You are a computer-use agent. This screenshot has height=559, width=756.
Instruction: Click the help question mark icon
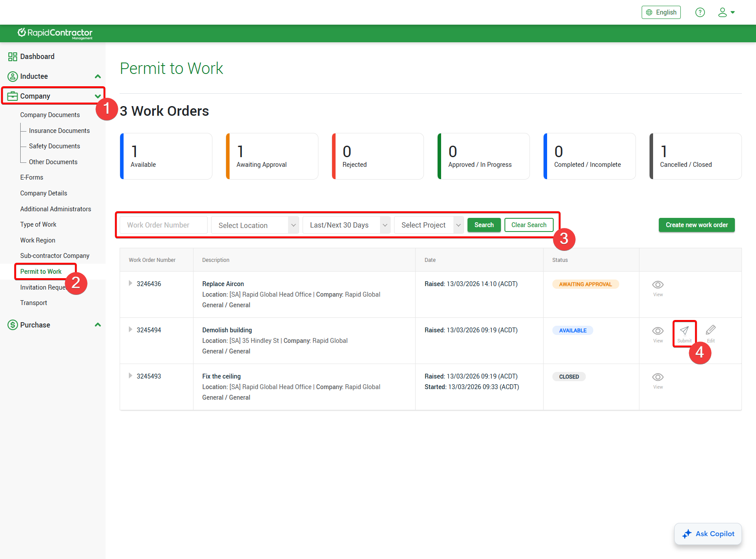700,12
